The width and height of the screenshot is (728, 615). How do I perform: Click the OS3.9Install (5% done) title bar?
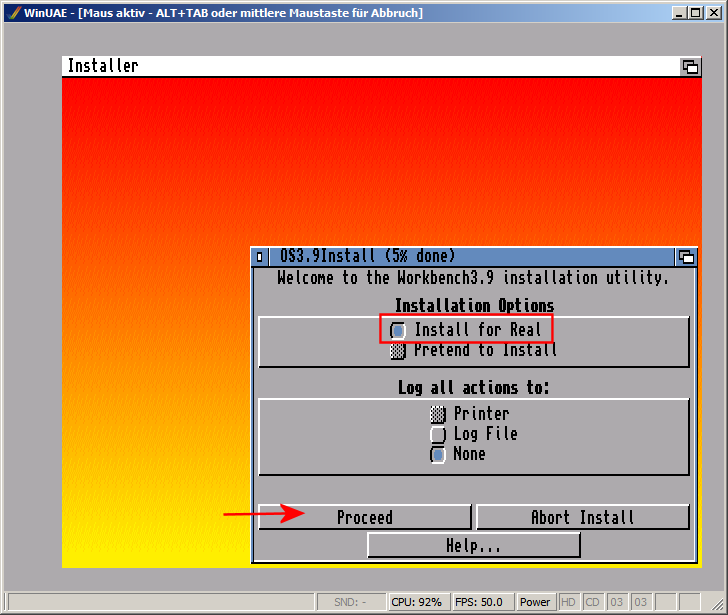[470, 257]
